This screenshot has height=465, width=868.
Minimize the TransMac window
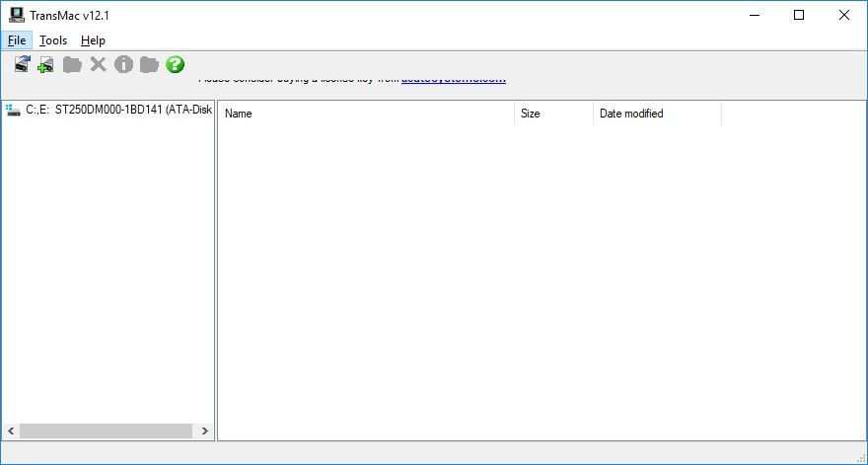[754, 15]
